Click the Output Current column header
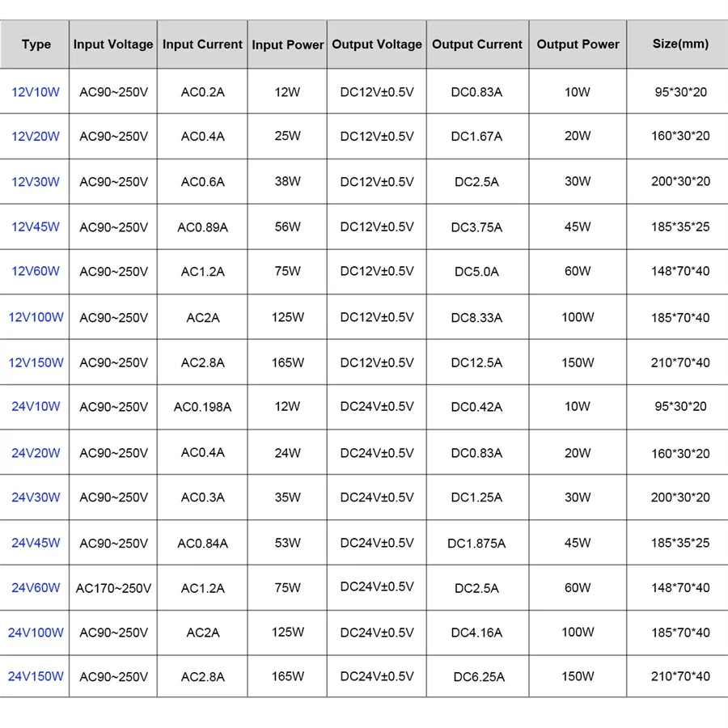The image size is (728, 728). click(x=477, y=44)
